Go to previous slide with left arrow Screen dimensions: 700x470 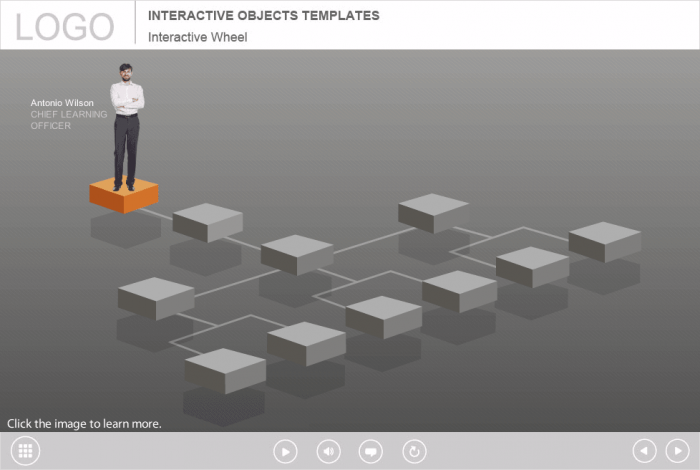pyautogui.click(x=645, y=451)
